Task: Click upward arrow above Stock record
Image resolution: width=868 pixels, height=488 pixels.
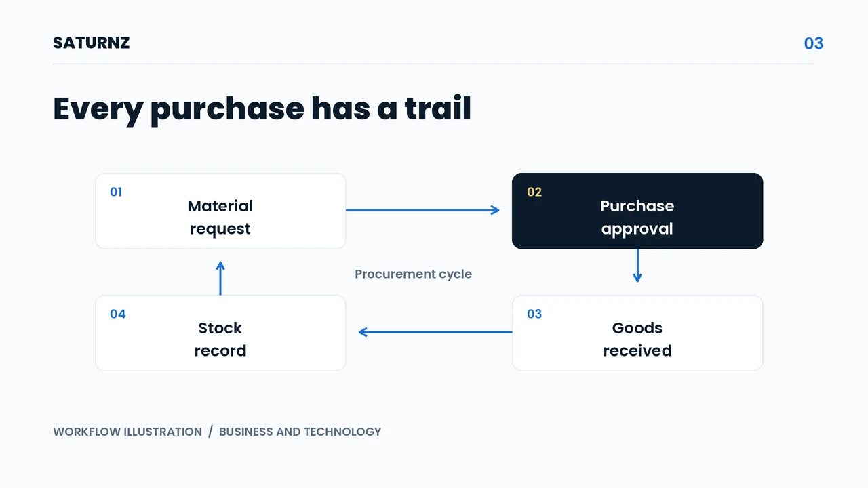Action: click(x=220, y=278)
